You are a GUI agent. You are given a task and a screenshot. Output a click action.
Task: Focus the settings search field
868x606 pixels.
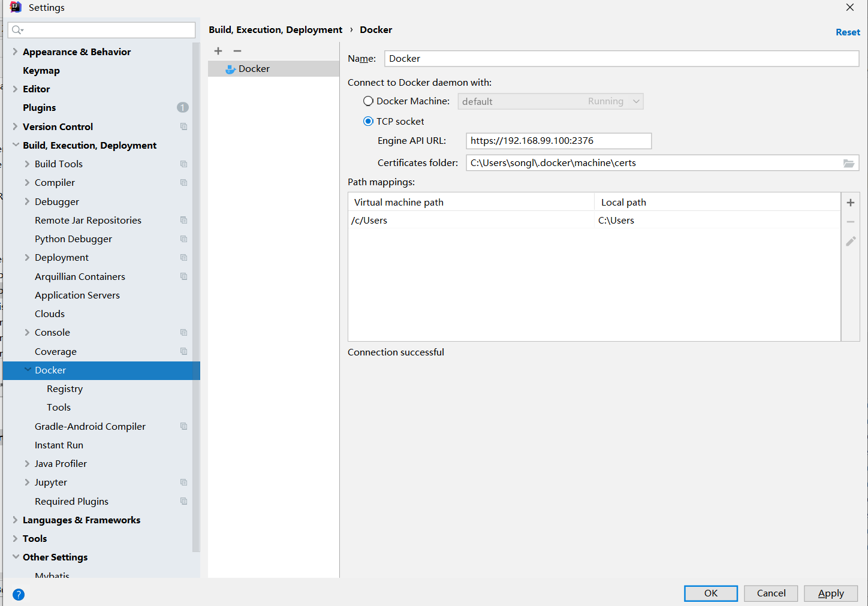(102, 30)
